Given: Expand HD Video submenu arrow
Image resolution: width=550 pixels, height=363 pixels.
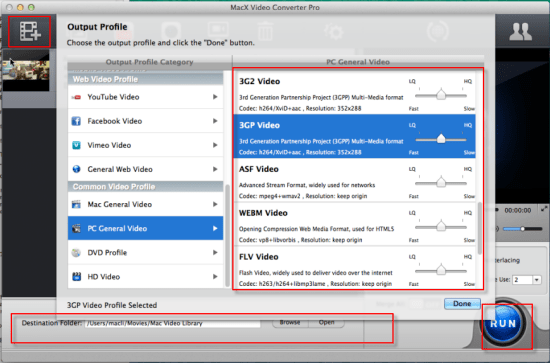Looking at the screenshot, I should point(215,277).
